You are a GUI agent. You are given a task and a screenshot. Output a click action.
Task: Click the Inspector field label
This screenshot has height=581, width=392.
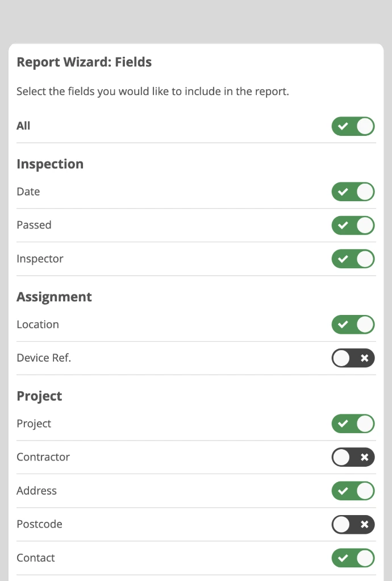tap(40, 259)
